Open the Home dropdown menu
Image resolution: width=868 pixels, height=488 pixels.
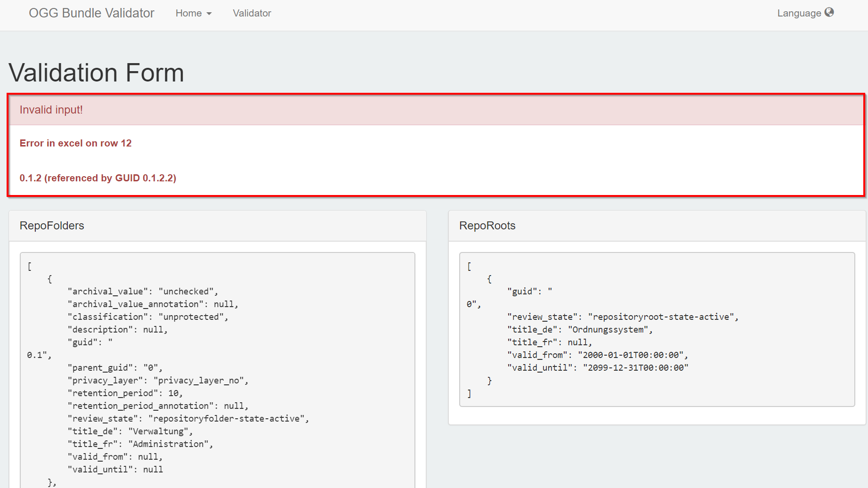[194, 13]
